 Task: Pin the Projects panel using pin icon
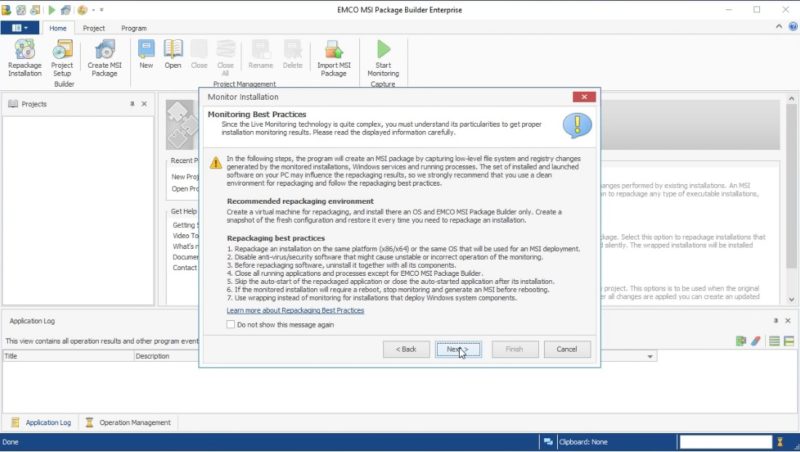[132, 104]
